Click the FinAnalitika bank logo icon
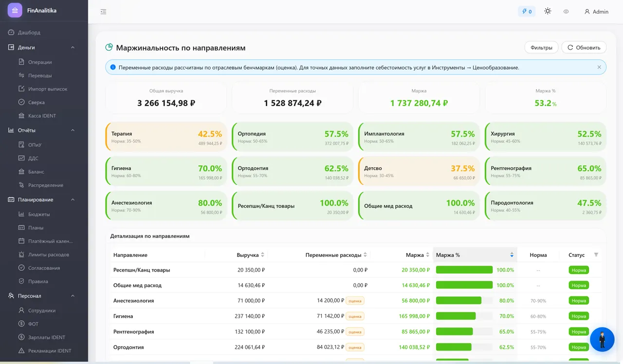 coord(15,10)
